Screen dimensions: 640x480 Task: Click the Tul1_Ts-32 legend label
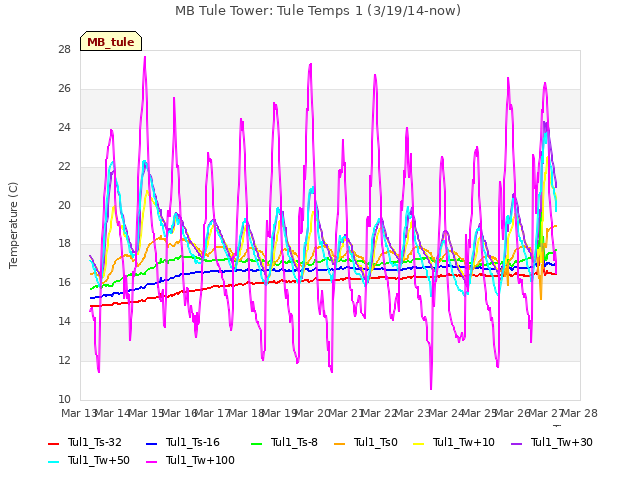pyautogui.click(x=95, y=442)
